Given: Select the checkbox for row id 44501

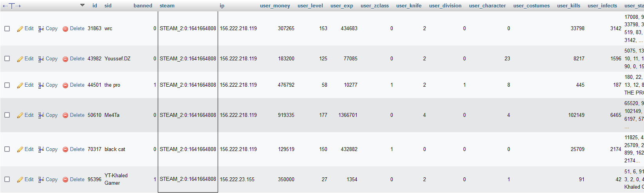Looking at the screenshot, I should click(7, 85).
